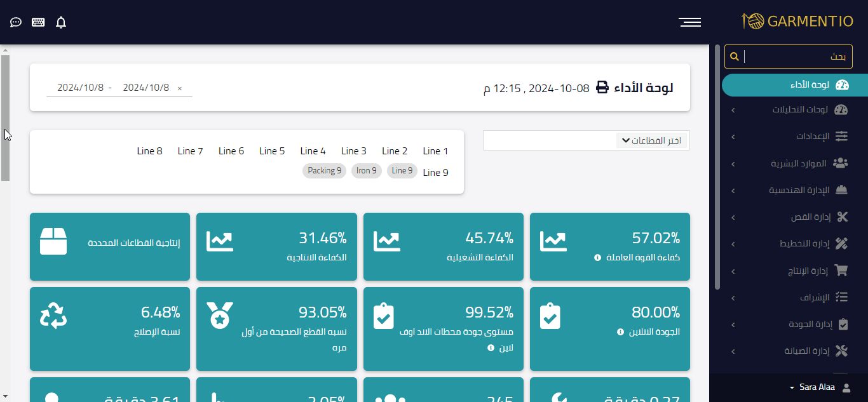This screenshot has height=402, width=868.
Task: Click the إدارة الصيانة tools icon
Action: point(842,351)
